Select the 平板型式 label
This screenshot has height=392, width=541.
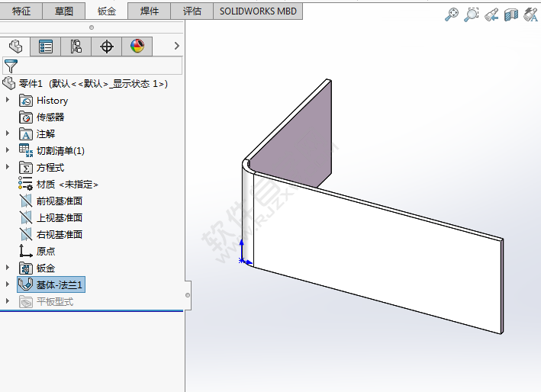click(55, 302)
